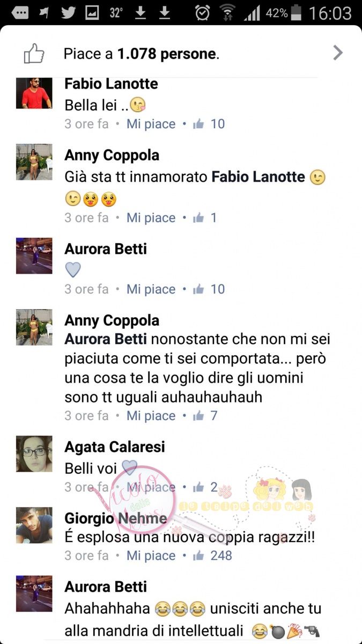Tap the gallery image icon in the status bar
This screenshot has width=362, height=644.
[92, 13]
